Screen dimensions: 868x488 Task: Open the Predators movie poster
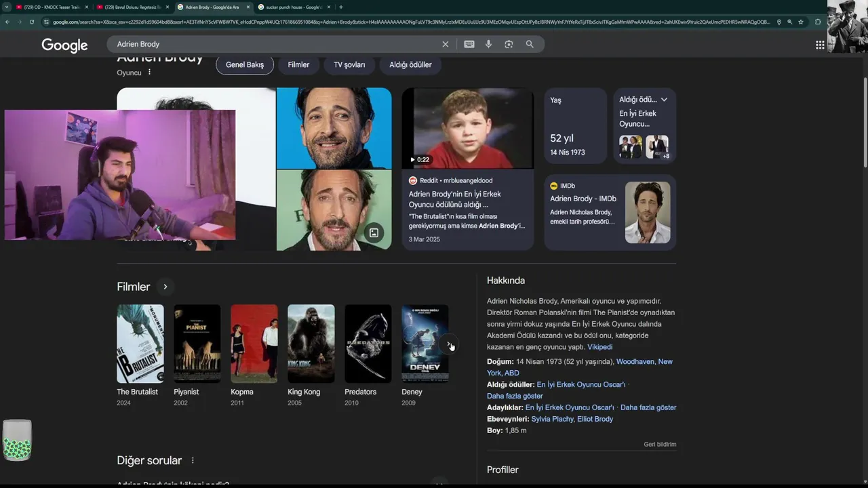pos(368,344)
